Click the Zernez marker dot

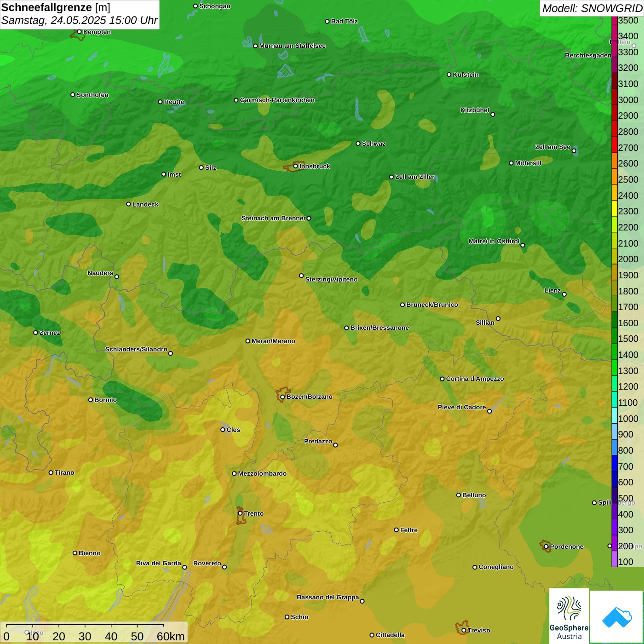(x=35, y=333)
